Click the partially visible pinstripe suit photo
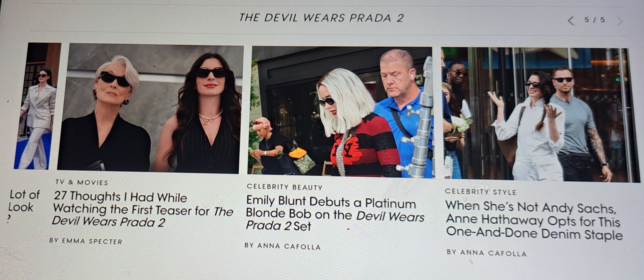The image size is (644, 280). 38,106
